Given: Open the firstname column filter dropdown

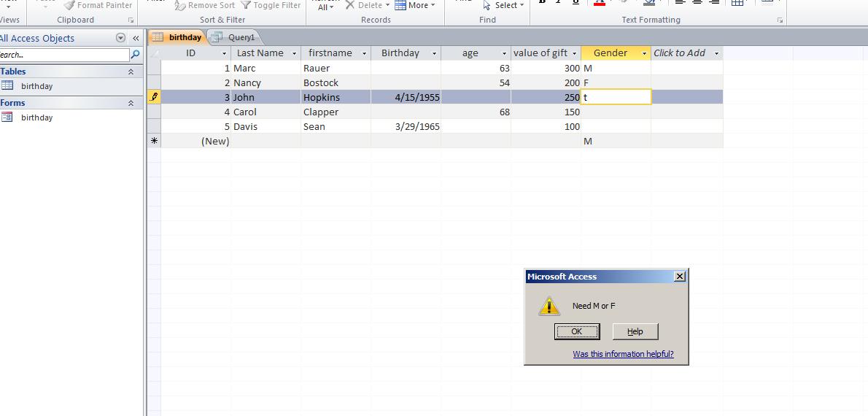Looking at the screenshot, I should point(364,54).
